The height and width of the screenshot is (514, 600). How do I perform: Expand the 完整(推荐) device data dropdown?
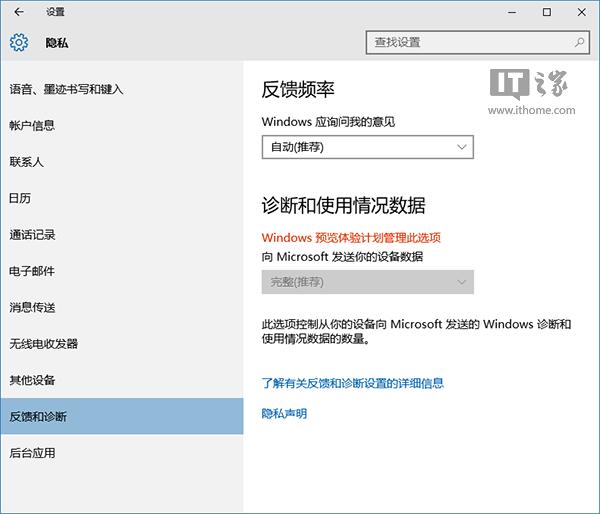click(366, 282)
